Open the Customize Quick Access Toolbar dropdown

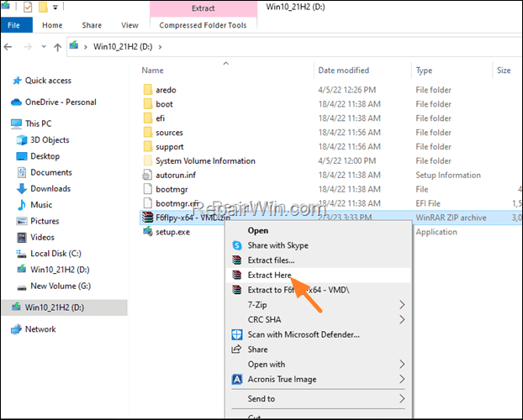pyautogui.click(x=55, y=8)
